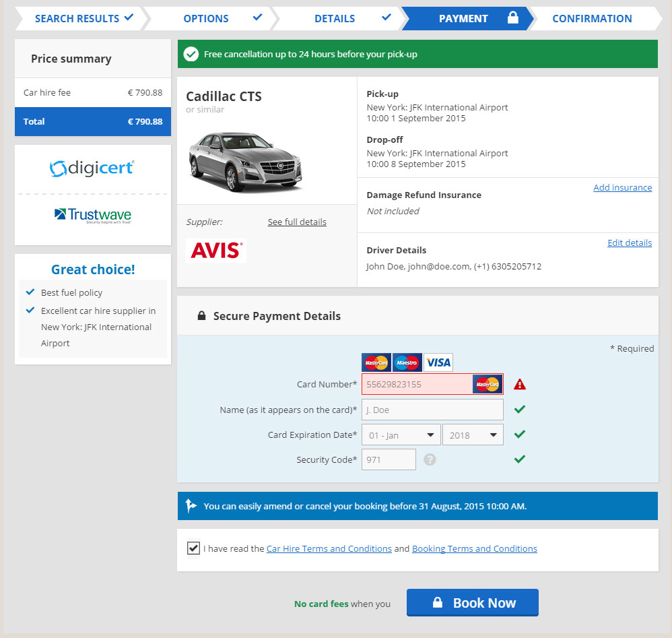Click the green checkmark next to expiration date
The image size is (672, 638).
(520, 435)
